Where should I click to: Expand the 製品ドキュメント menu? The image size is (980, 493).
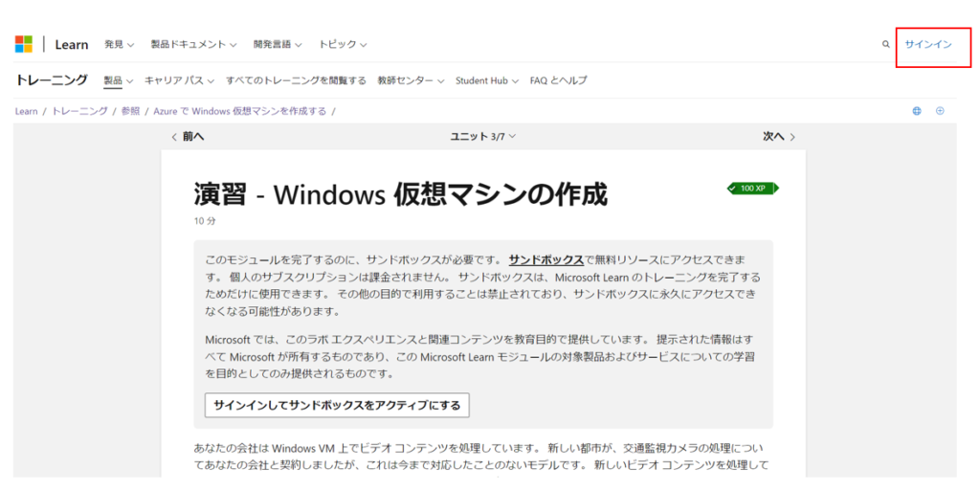(193, 44)
